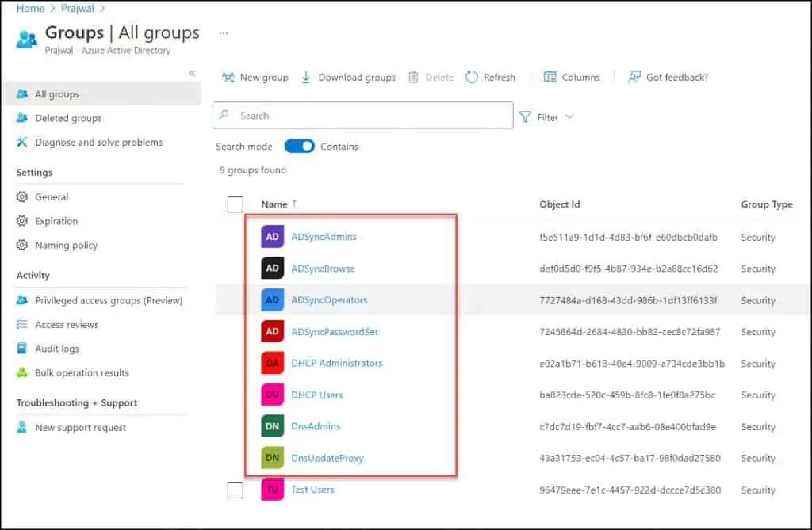
Task: Click Download groups button label
Action: click(357, 77)
